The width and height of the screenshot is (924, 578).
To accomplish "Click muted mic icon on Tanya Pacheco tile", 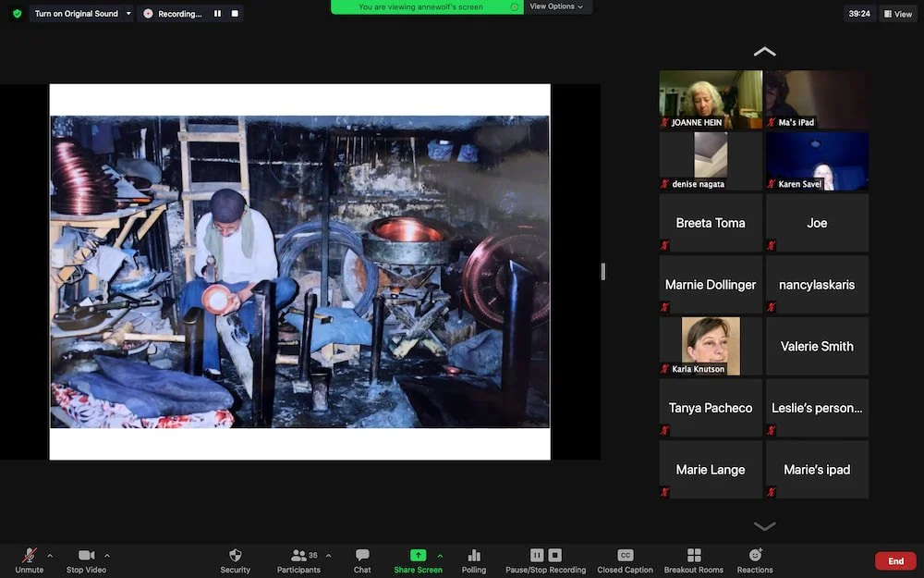I will 664,431.
